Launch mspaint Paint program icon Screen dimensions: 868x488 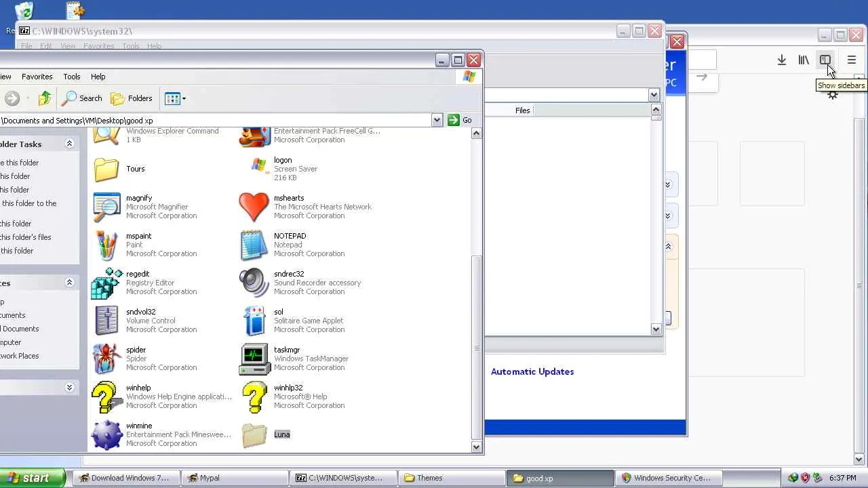106,245
